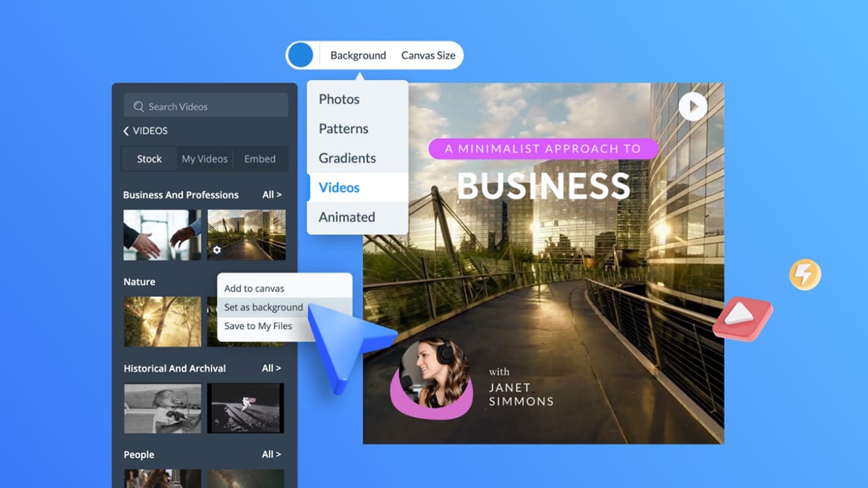Viewport: 868px width, 488px height.
Task: Switch to the Embed tab
Action: pos(260,158)
